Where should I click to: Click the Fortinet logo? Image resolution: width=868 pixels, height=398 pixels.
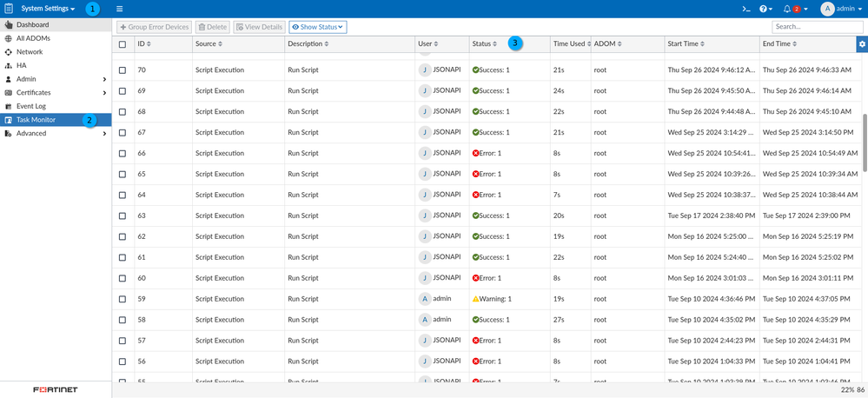click(56, 389)
